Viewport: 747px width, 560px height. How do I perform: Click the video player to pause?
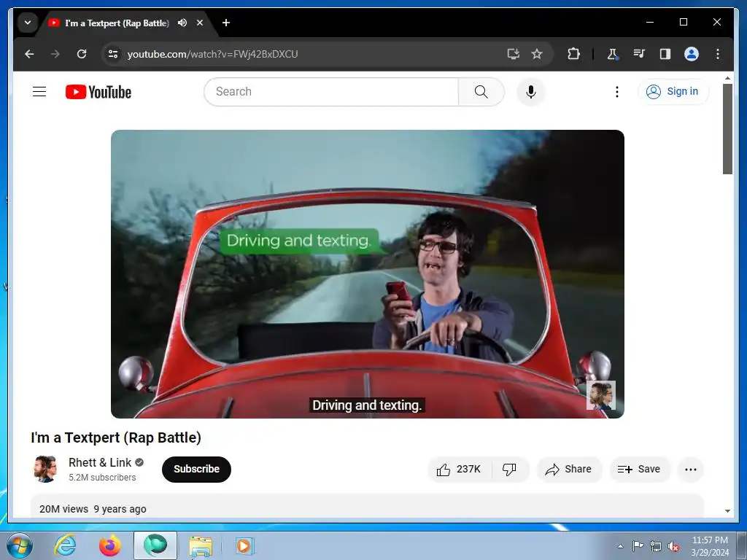point(368,274)
